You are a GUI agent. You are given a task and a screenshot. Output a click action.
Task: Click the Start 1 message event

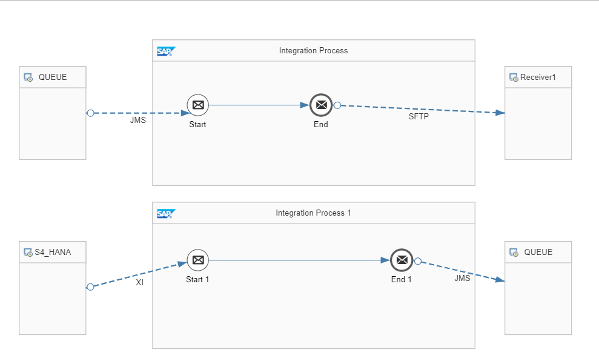click(197, 260)
